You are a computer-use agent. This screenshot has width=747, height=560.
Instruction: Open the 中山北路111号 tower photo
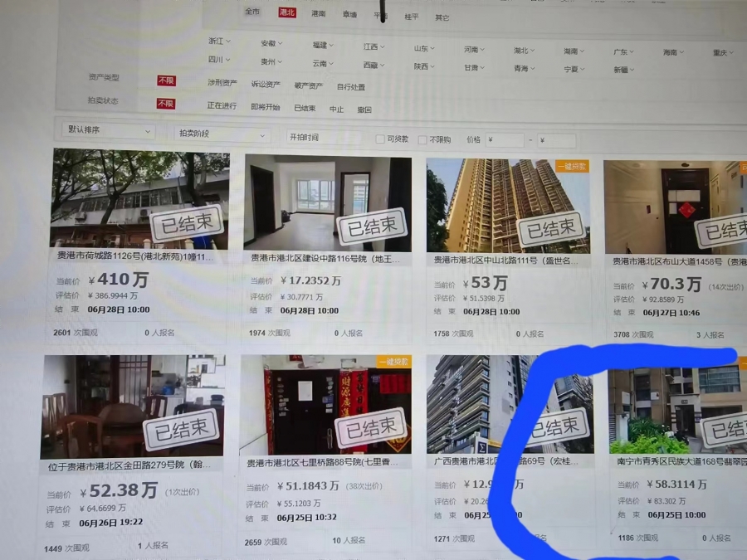point(508,206)
